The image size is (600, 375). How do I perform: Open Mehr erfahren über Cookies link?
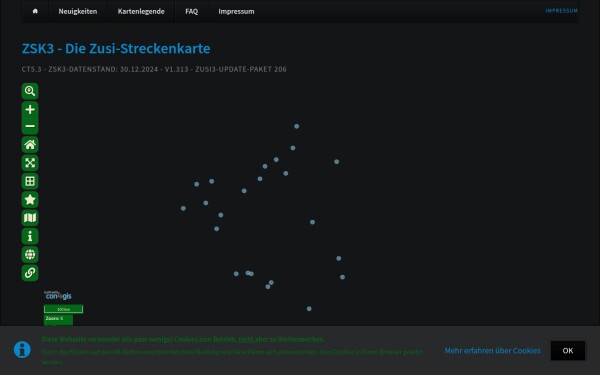(492, 351)
